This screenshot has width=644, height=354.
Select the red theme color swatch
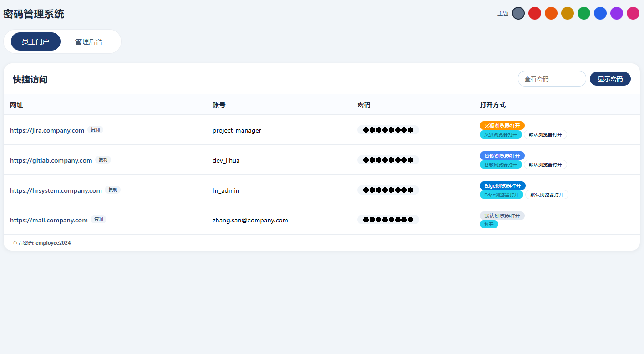535,13
